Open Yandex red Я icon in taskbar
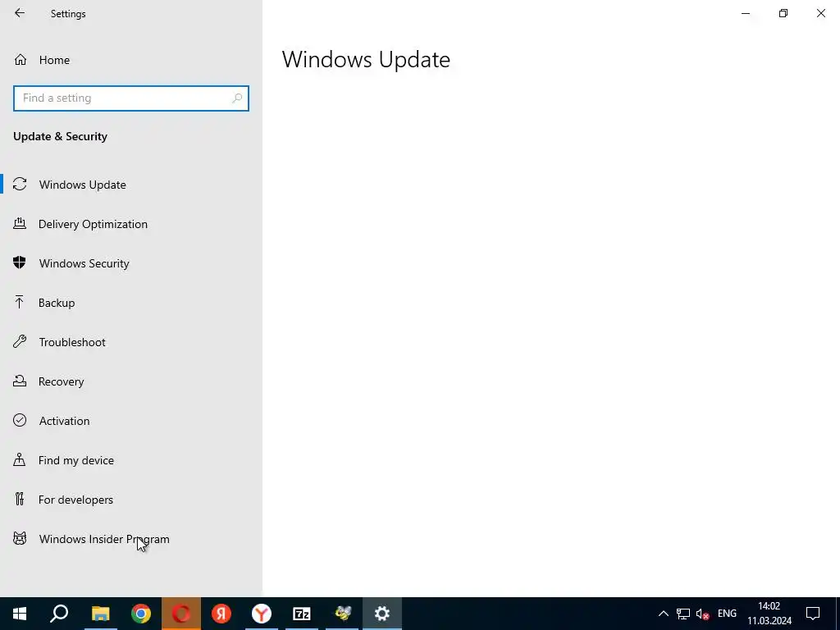 coord(221,614)
